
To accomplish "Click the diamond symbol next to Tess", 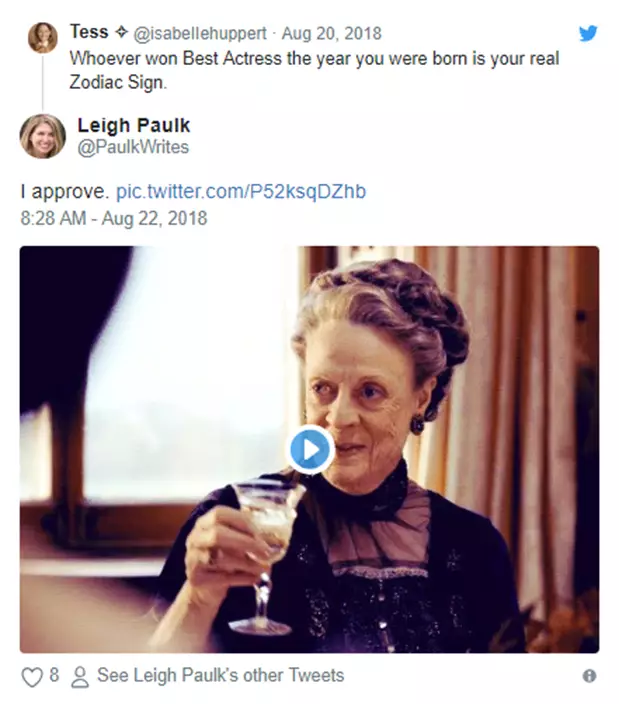I will point(121,32).
